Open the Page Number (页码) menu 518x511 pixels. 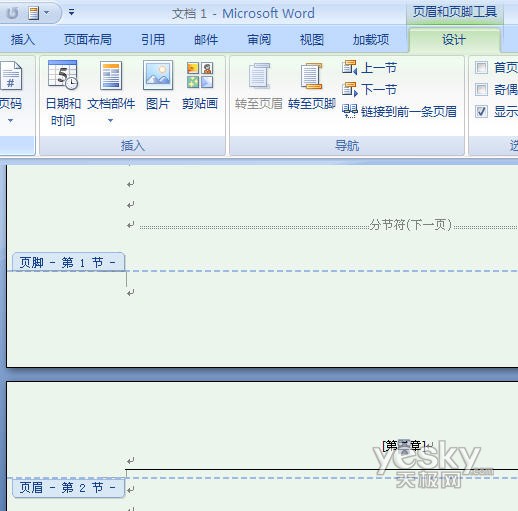click(11, 93)
